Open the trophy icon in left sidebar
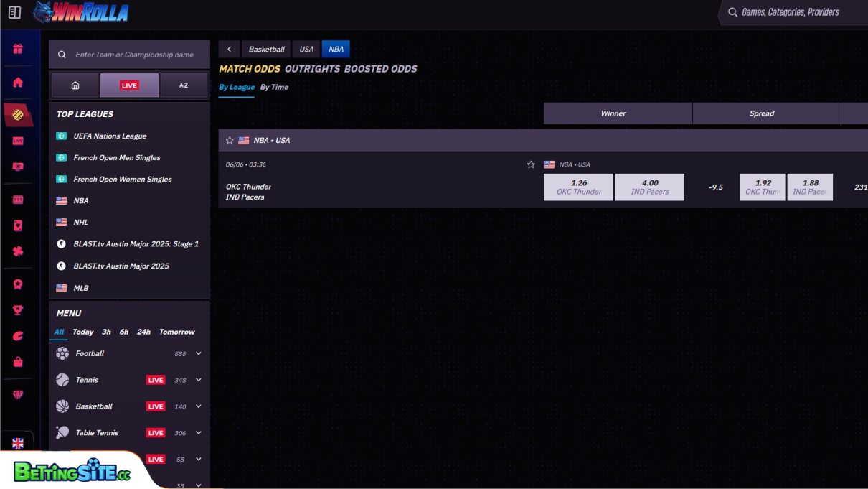Screen dimensions: 868x489 coord(18,310)
